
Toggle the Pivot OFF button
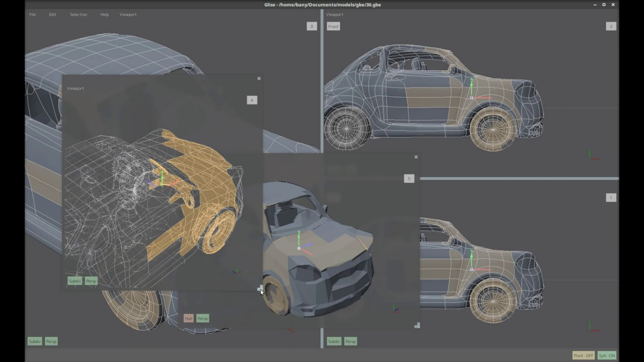tap(583, 355)
